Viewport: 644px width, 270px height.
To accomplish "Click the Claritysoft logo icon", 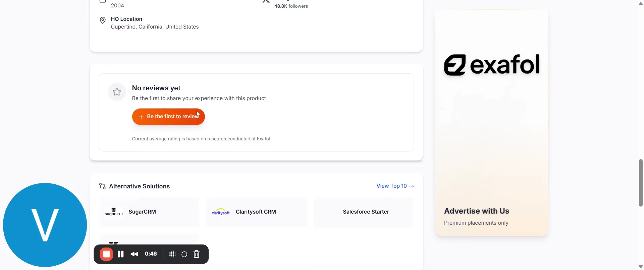I will [x=221, y=212].
